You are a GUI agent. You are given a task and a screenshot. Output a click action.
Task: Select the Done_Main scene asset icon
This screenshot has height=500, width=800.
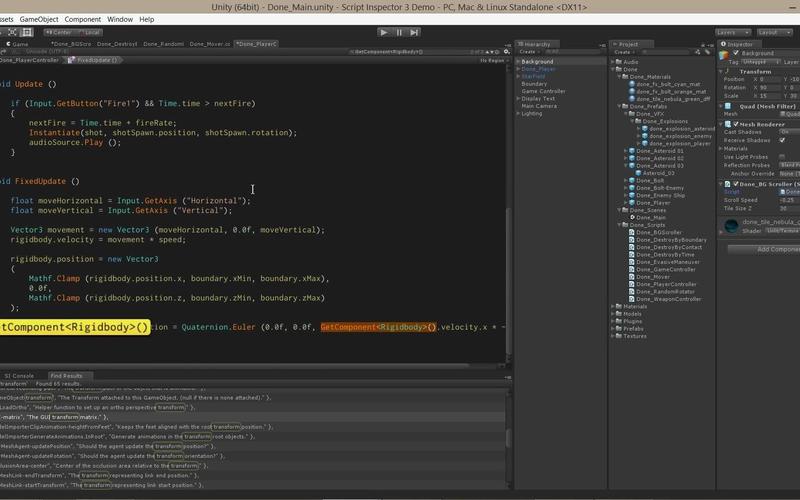633,217
